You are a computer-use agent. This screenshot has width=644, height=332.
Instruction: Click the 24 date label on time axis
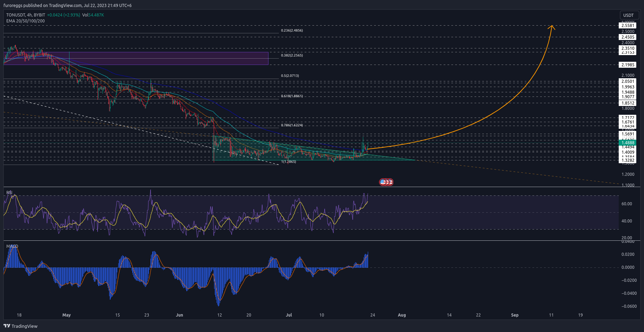click(x=373, y=315)
